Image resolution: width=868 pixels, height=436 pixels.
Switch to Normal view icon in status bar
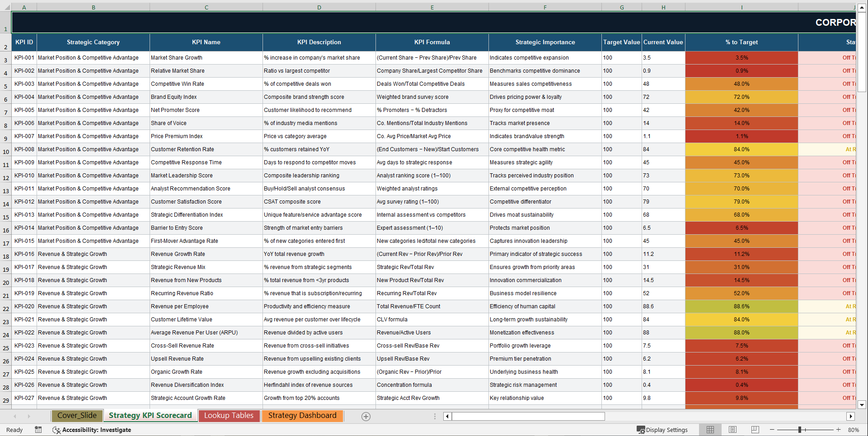[x=710, y=430]
